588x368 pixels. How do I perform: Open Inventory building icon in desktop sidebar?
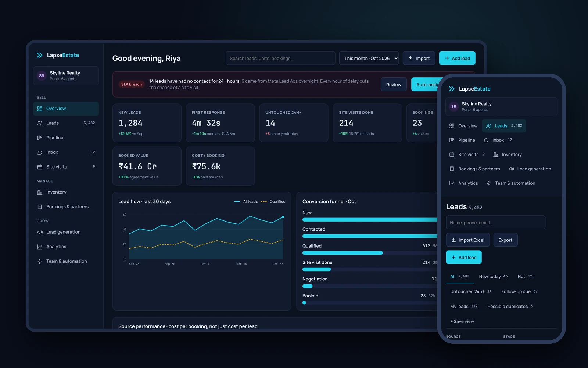tap(40, 192)
